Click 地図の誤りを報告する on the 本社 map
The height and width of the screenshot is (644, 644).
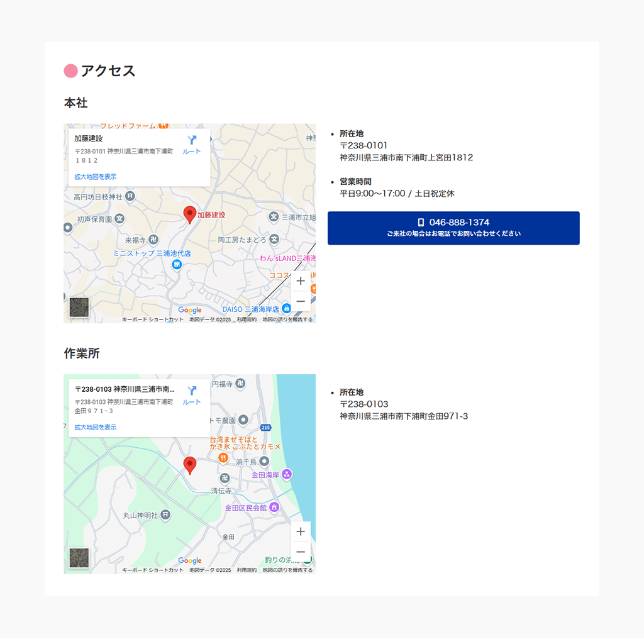pyautogui.click(x=287, y=319)
